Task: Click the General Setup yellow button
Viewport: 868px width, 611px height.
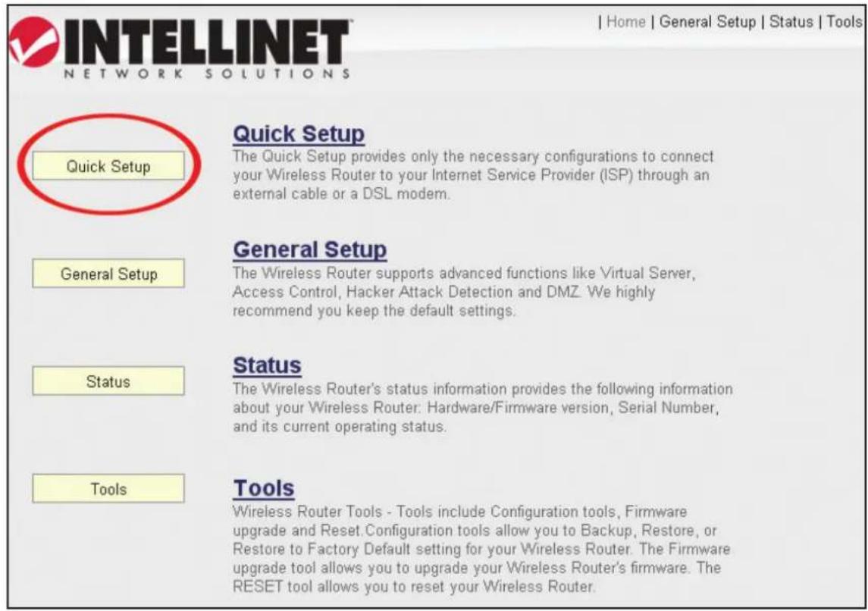Action: [108, 273]
